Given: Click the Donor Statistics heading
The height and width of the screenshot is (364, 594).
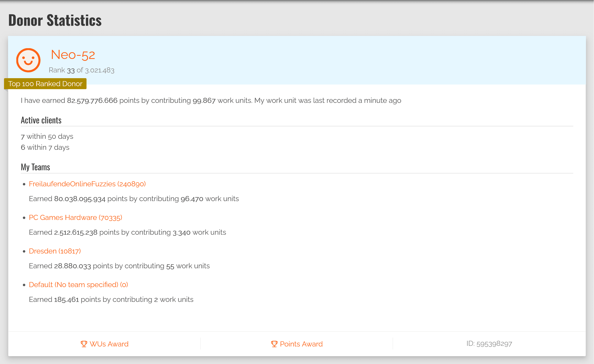Looking at the screenshot, I should 55,20.
